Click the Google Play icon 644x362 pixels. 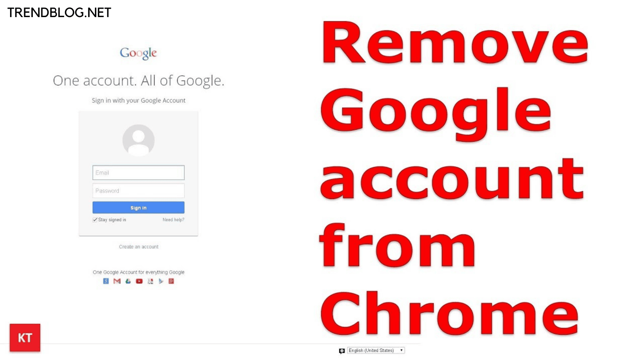point(161,281)
